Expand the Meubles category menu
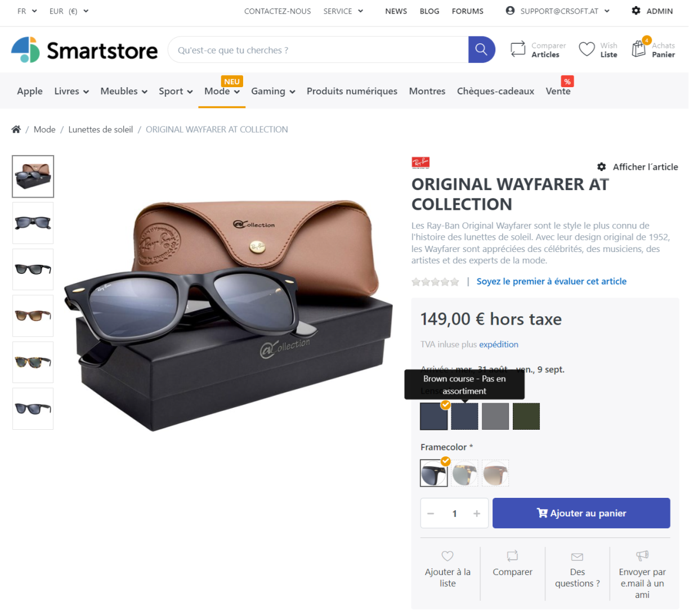Viewport: 689px width, 616px height. 124,91
